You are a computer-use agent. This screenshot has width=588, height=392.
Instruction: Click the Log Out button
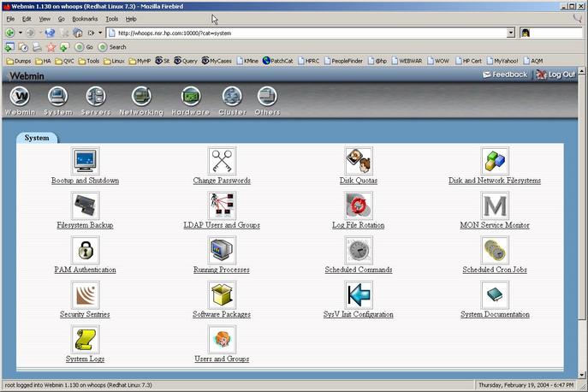tap(555, 74)
